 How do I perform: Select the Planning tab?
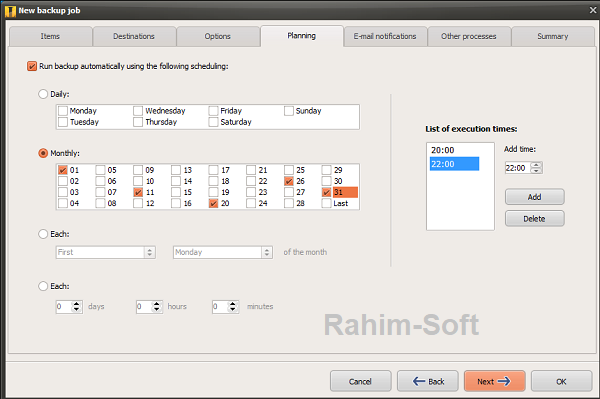302,36
